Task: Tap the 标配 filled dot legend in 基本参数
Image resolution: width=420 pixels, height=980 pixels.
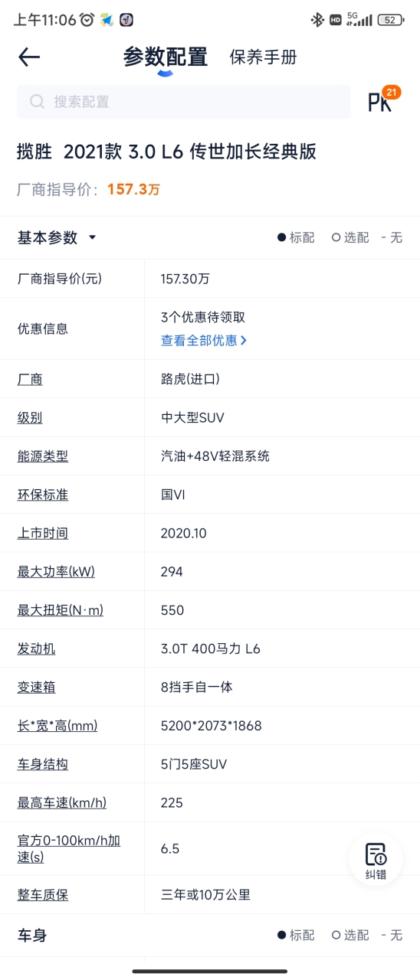Action: [296, 237]
